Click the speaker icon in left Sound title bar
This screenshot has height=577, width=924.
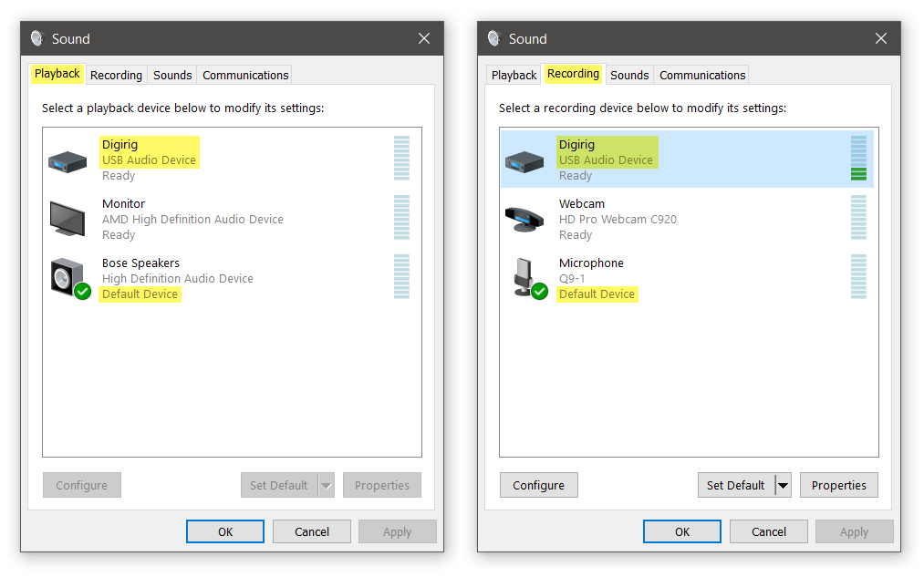(37, 38)
